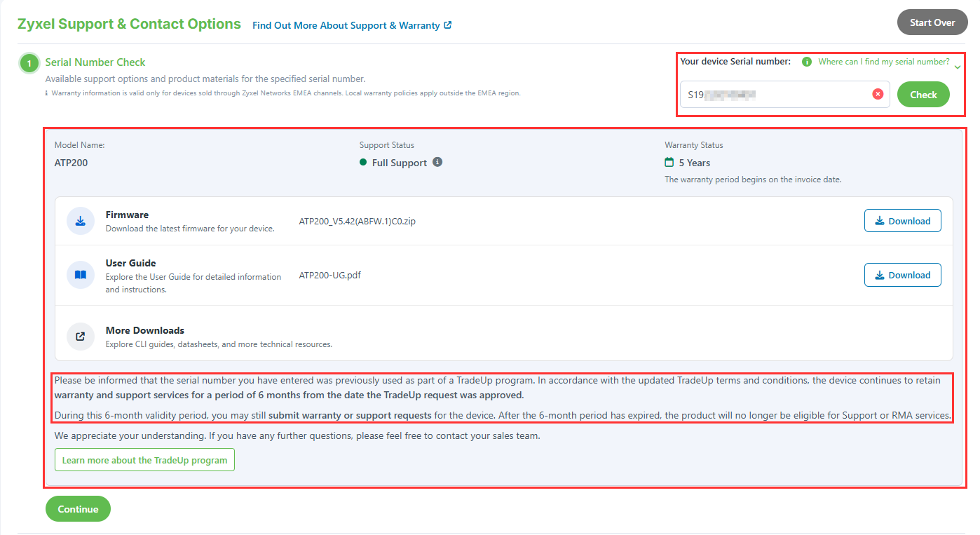Clear the serial number with the red X icon
This screenshot has height=535, width=980.
pos(878,94)
